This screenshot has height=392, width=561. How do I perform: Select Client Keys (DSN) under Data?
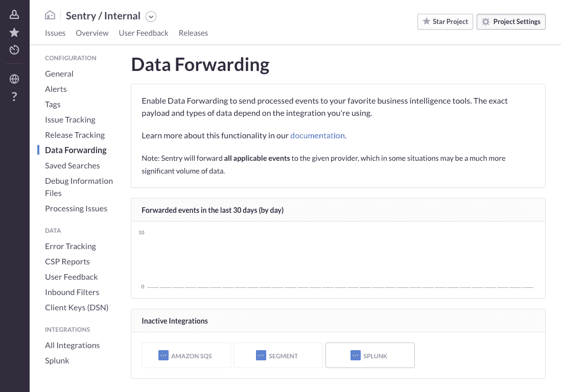77,307
